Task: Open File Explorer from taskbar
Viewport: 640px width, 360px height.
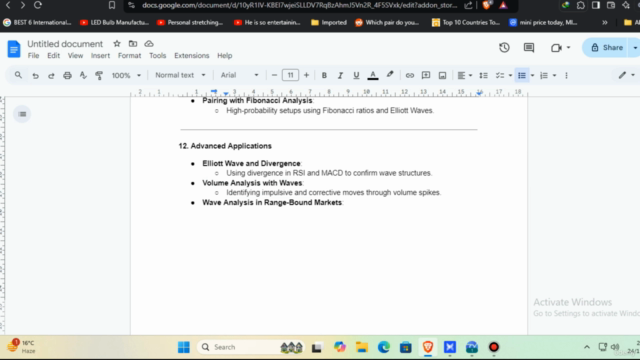Action: tap(362, 347)
